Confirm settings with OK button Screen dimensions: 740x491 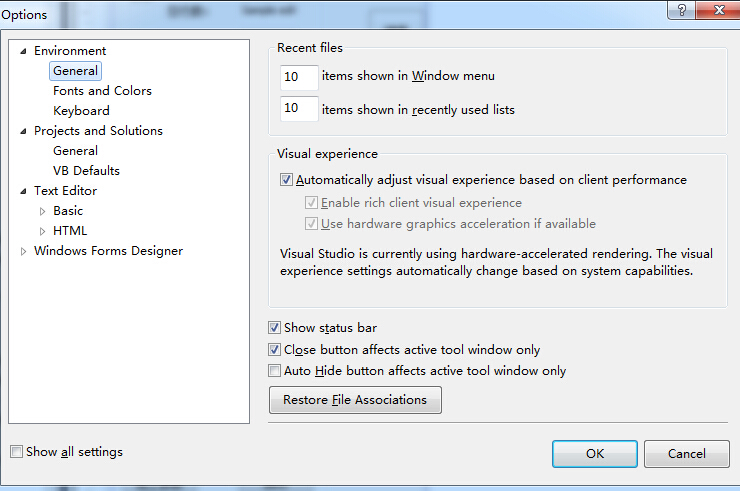coord(595,454)
